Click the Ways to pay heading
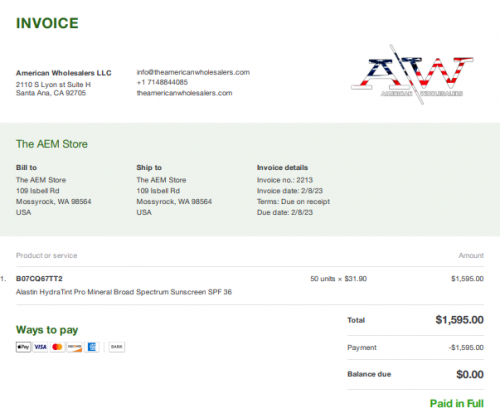This screenshot has height=418, width=500. pyautogui.click(x=47, y=330)
